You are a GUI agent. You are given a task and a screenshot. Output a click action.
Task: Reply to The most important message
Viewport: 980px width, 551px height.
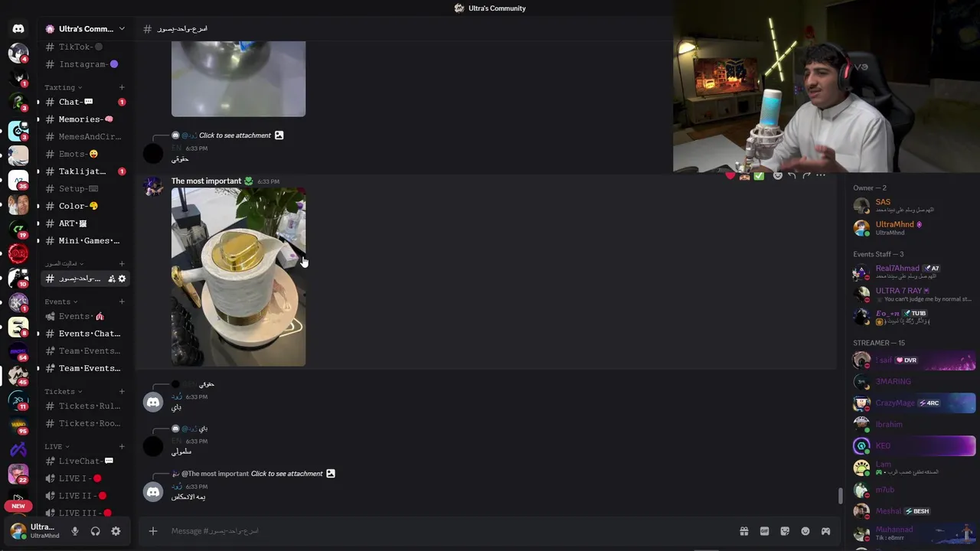(x=792, y=176)
